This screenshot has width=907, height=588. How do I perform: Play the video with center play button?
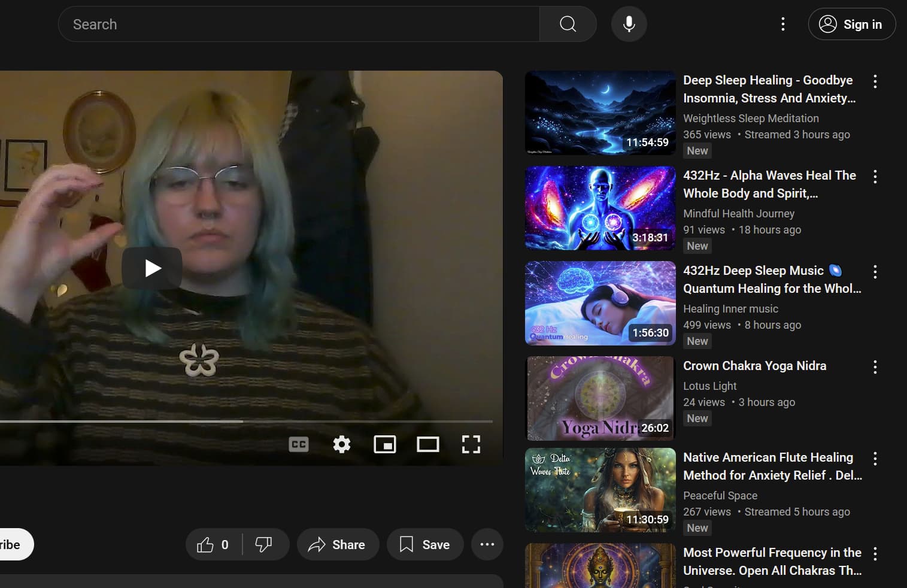152,268
